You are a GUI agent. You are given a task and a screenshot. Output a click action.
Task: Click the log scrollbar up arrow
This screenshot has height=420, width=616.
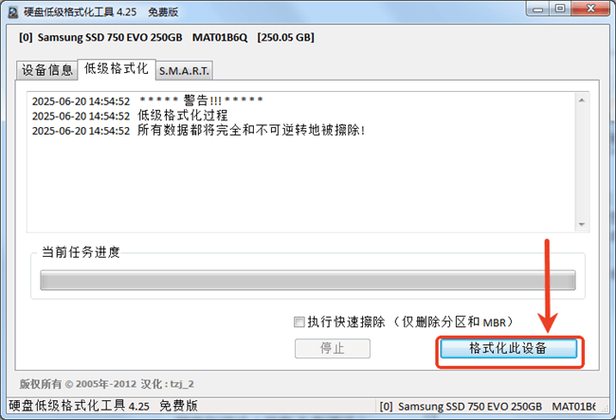pyautogui.click(x=582, y=101)
